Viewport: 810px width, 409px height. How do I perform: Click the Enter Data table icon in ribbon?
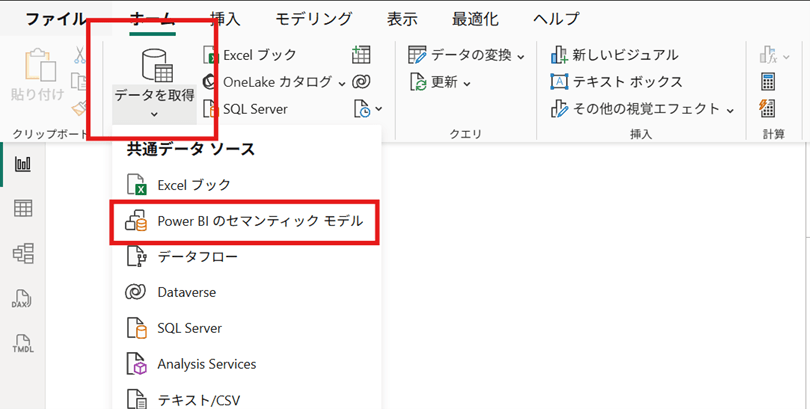point(362,55)
